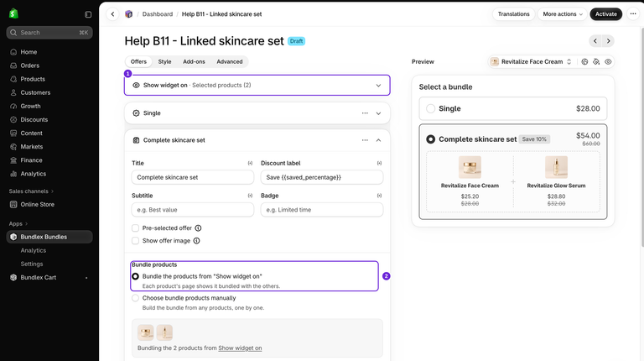Viewport: 644px width, 361px height.
Task: Click Revitalize Face Cream preview thumbnail
Action: point(470,166)
